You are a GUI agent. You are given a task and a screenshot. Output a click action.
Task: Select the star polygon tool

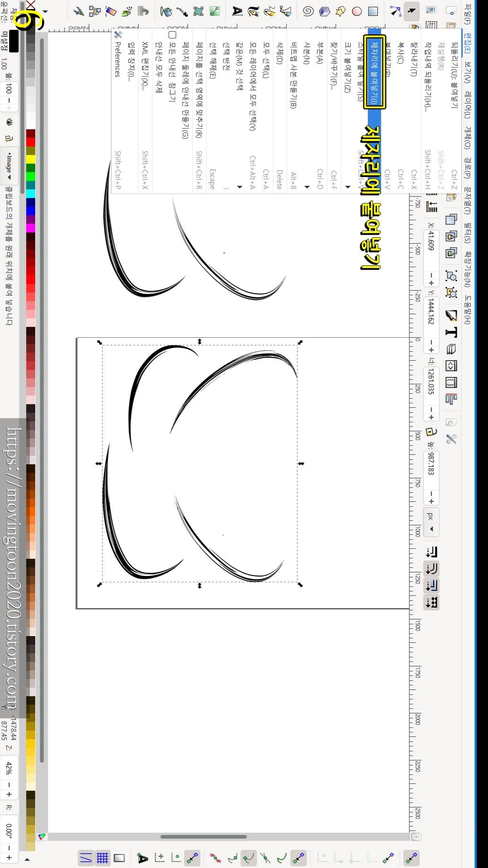(x=341, y=11)
